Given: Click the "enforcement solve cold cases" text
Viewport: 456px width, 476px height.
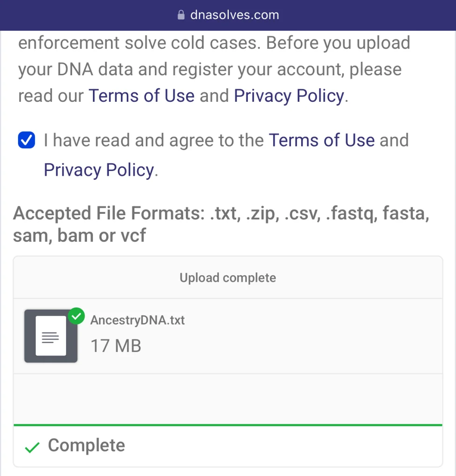Looking at the screenshot, I should pos(139,43).
